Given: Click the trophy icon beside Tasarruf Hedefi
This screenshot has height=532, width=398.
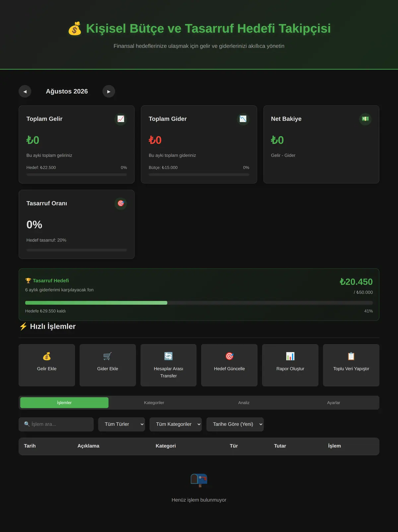Looking at the screenshot, I should click(x=28, y=281).
